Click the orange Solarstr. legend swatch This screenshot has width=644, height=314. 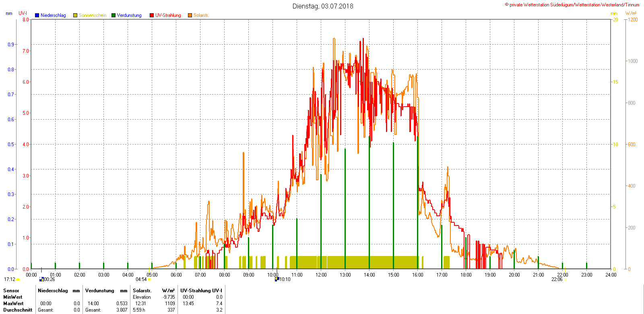coord(190,15)
